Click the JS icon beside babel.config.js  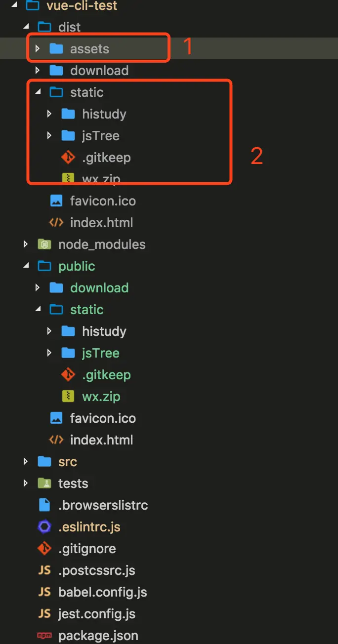pyautogui.click(x=44, y=592)
